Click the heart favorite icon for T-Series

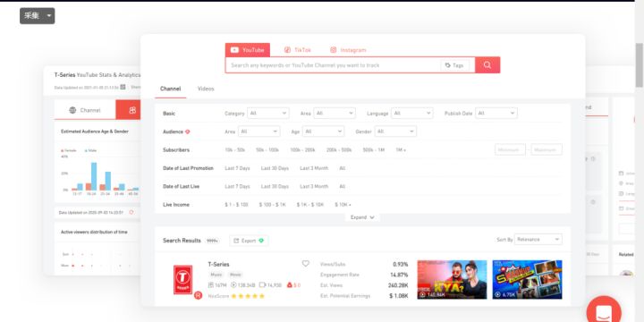(306, 264)
